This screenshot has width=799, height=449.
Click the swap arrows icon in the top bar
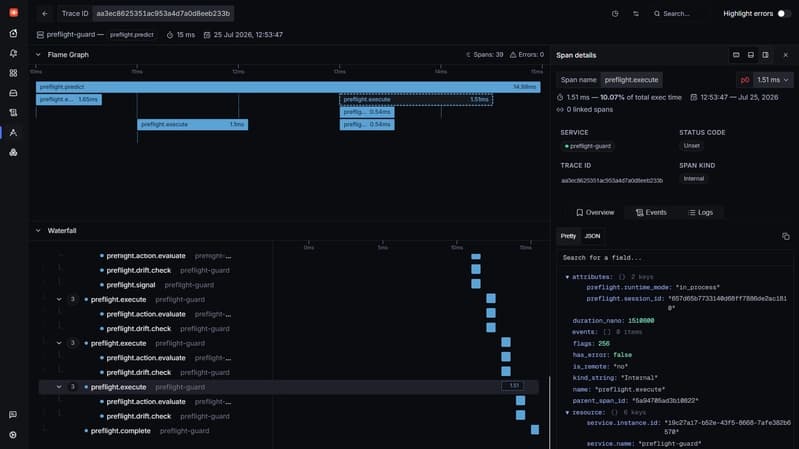point(636,14)
